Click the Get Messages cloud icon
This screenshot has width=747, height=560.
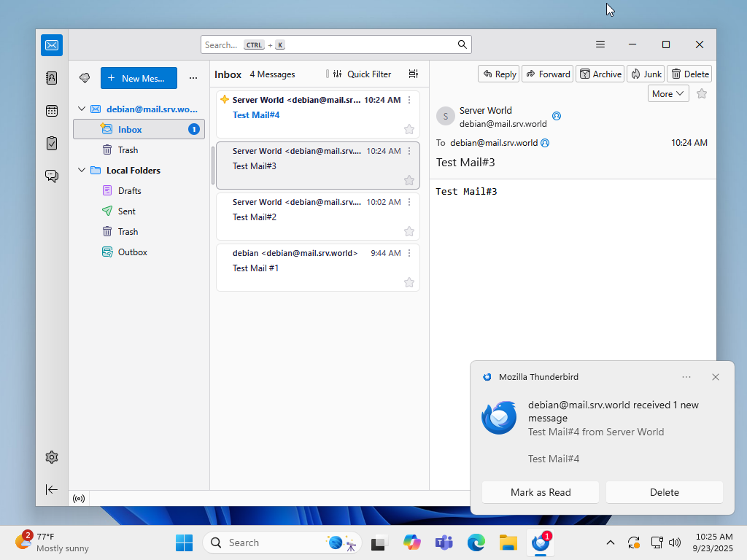tap(85, 78)
